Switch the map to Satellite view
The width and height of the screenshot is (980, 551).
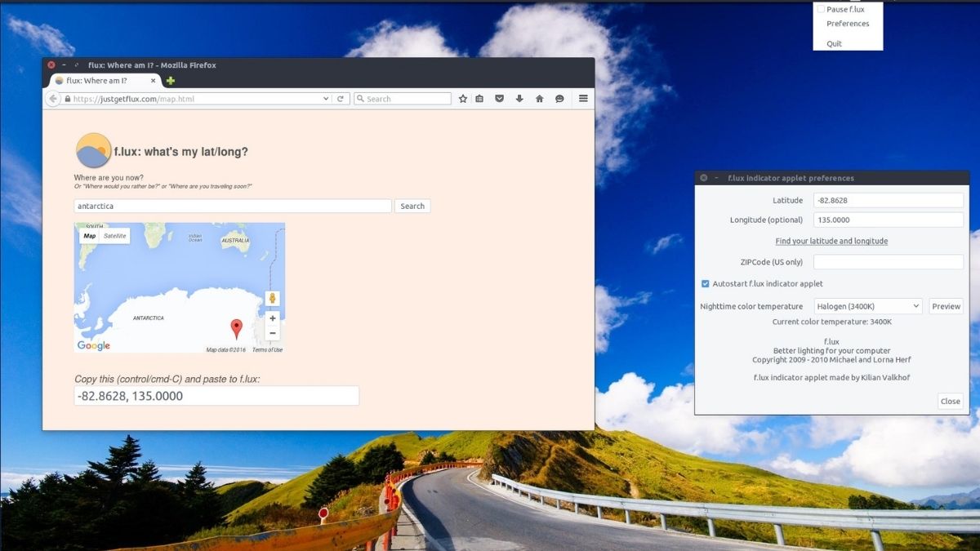pos(115,236)
